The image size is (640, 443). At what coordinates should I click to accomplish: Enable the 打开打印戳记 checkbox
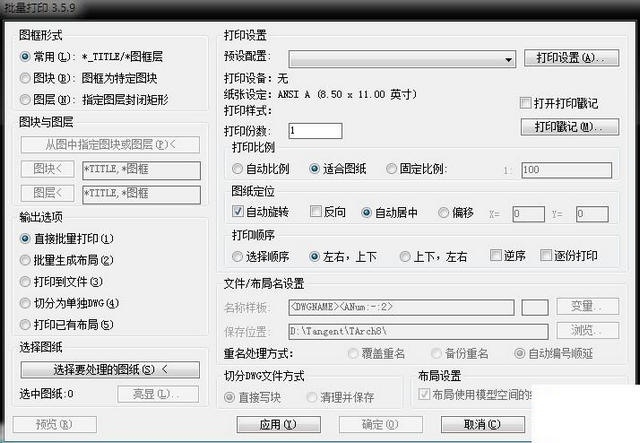(x=526, y=103)
